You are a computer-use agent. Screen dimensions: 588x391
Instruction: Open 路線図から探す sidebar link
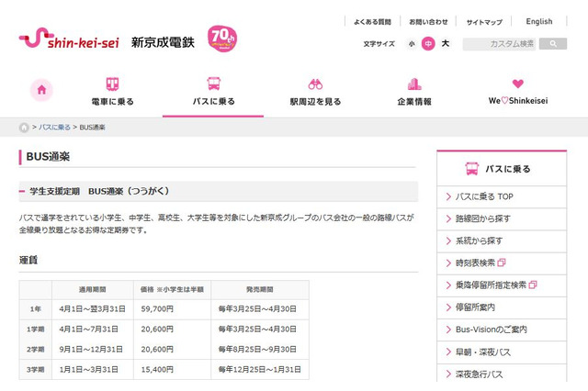483,218
